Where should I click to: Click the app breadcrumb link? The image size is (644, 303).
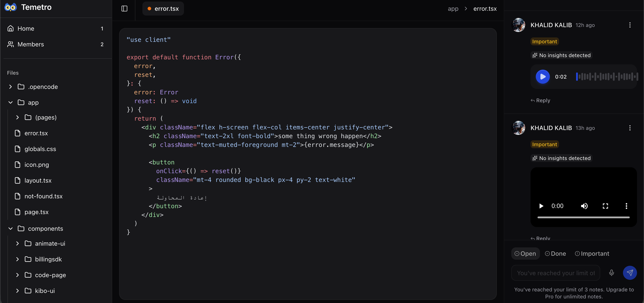[453, 8]
